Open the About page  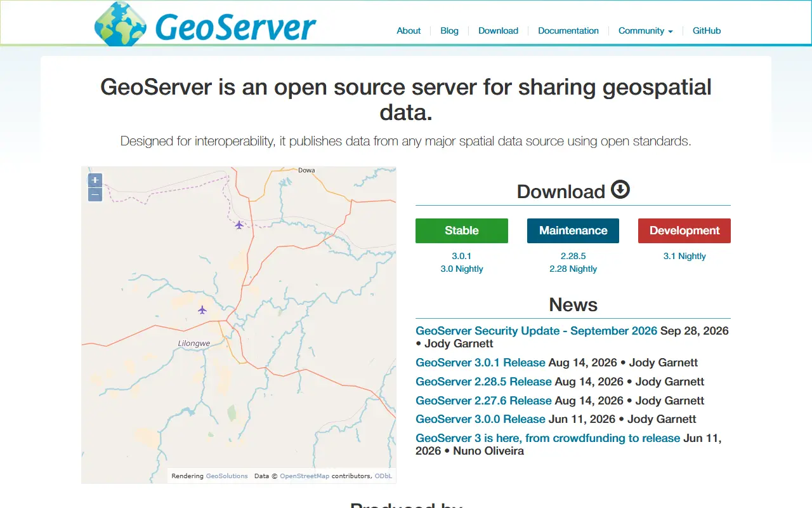[409, 30]
